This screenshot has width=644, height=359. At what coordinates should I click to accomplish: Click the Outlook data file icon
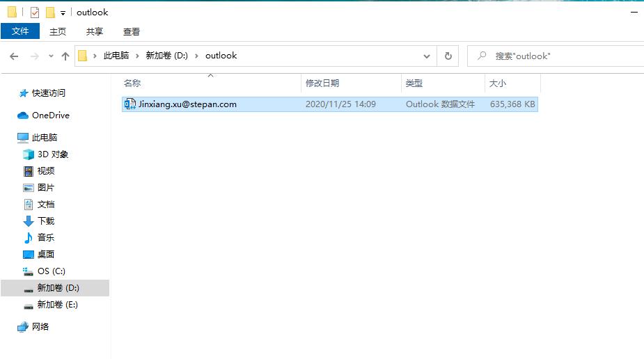tap(129, 104)
